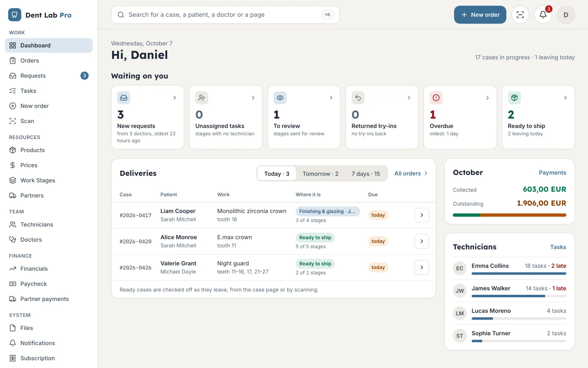The image size is (588, 368).
Task: Click the October payments progress bar
Action: (509, 215)
